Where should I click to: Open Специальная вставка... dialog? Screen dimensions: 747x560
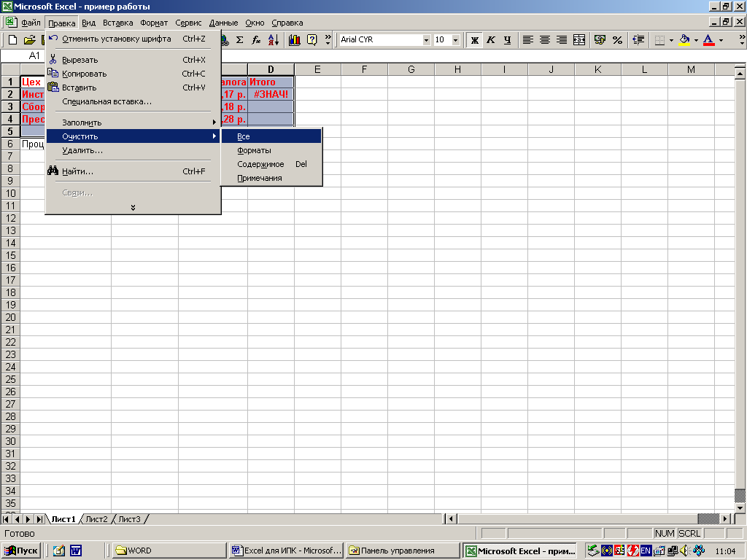133,101
